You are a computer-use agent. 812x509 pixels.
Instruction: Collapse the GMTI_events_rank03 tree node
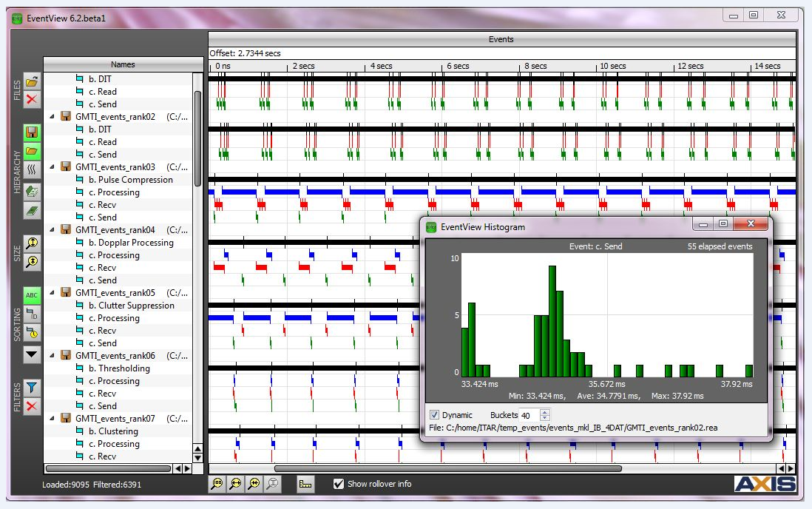tap(53, 167)
